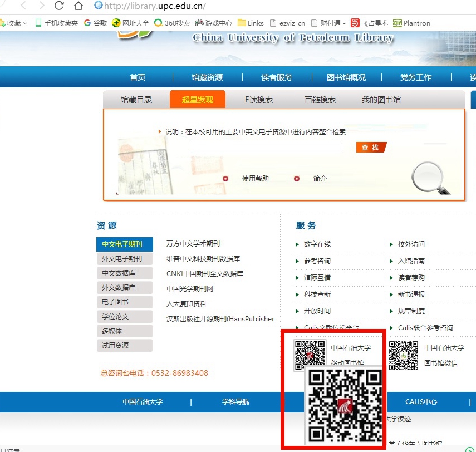The height and width of the screenshot is (452, 476).
Task: Open Calis联合参考咨询 service link
Action: 425,327
